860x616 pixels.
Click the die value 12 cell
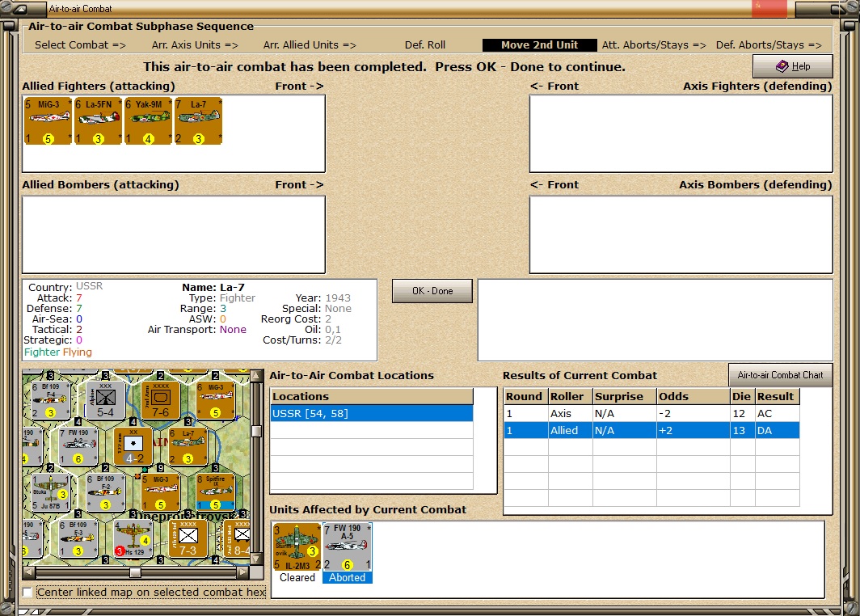pos(743,414)
